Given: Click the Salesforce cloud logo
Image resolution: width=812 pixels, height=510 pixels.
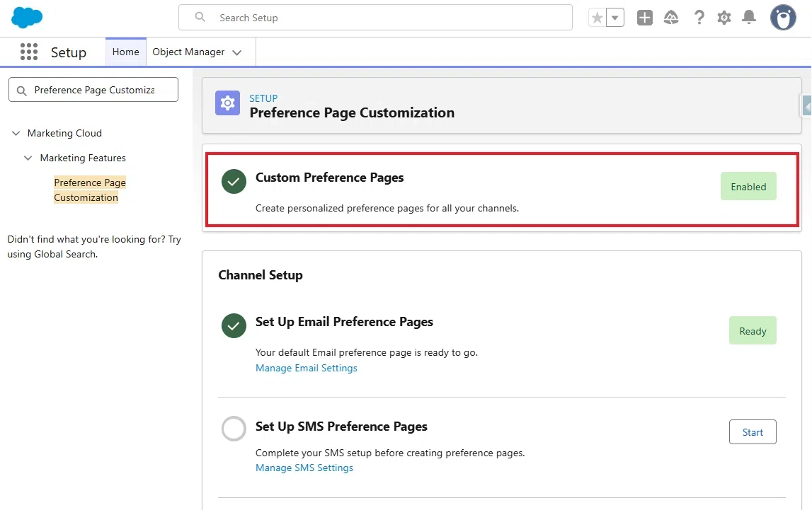Looking at the screenshot, I should (x=27, y=18).
